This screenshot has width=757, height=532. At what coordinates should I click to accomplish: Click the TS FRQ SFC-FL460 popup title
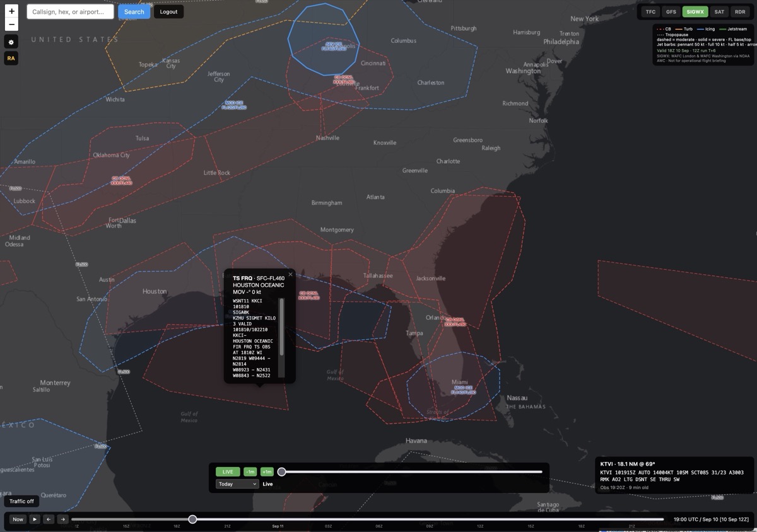(258, 278)
